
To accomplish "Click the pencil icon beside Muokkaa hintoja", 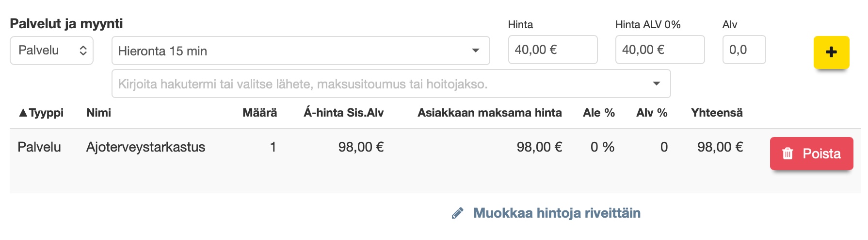I will pyautogui.click(x=457, y=213).
